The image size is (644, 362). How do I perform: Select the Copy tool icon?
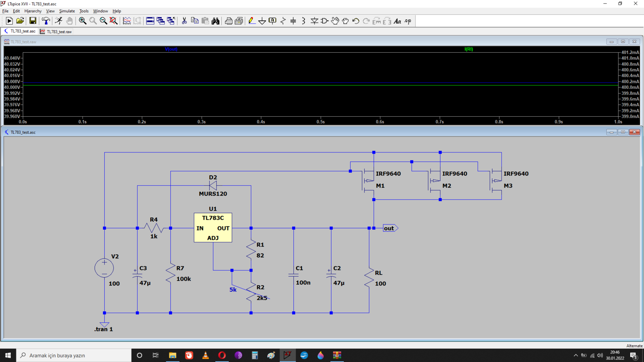pyautogui.click(x=195, y=21)
